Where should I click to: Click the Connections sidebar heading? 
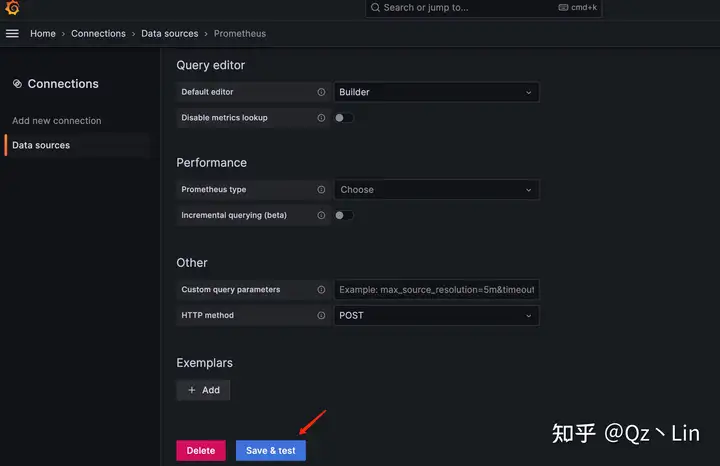pyautogui.click(x=63, y=84)
